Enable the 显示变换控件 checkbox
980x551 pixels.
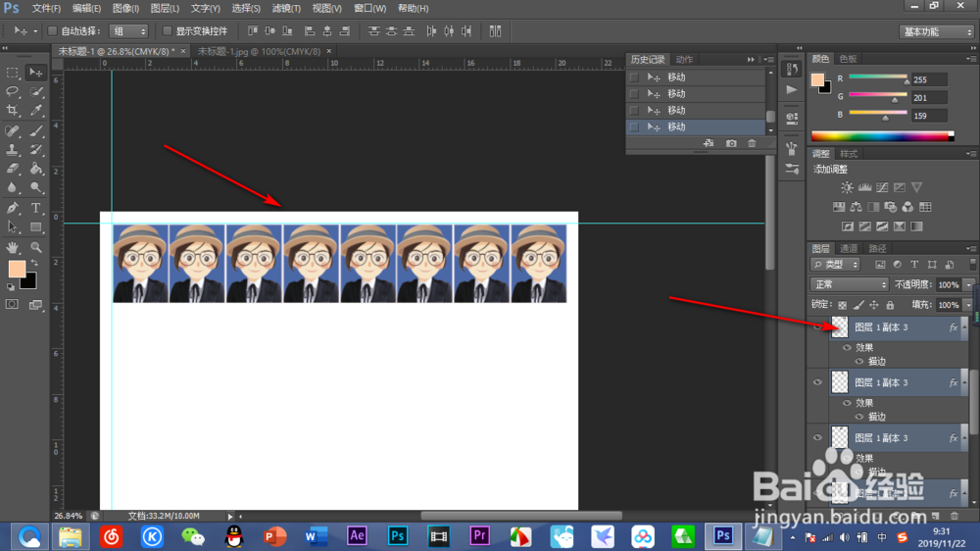pyautogui.click(x=167, y=30)
